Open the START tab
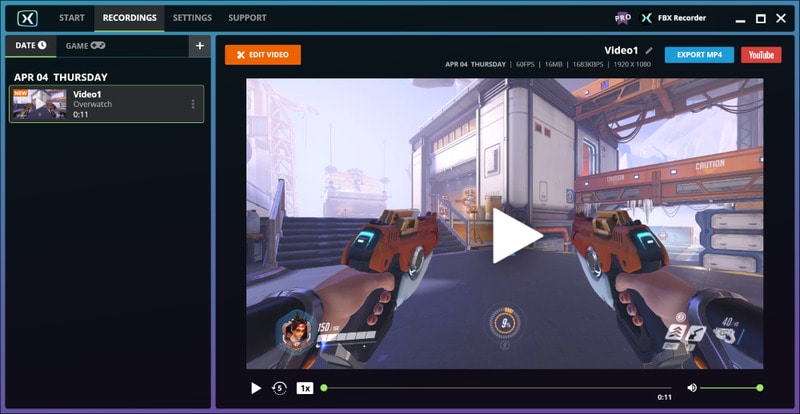800x414 pixels. tap(71, 18)
